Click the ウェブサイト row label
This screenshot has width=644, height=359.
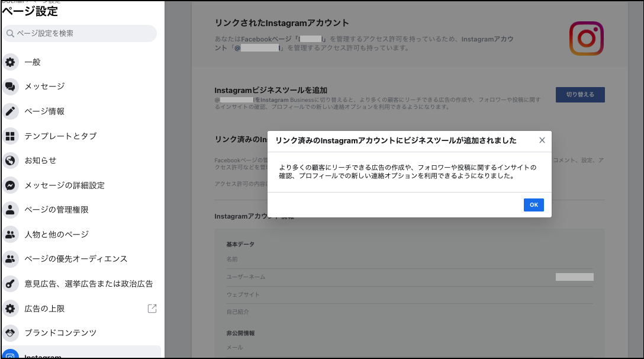[243, 294]
